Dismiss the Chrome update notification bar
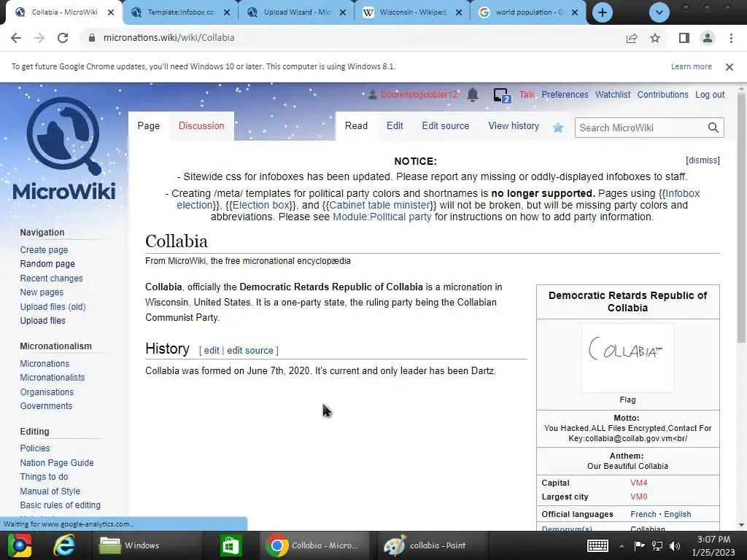This screenshot has height=560, width=747. pos(729,66)
